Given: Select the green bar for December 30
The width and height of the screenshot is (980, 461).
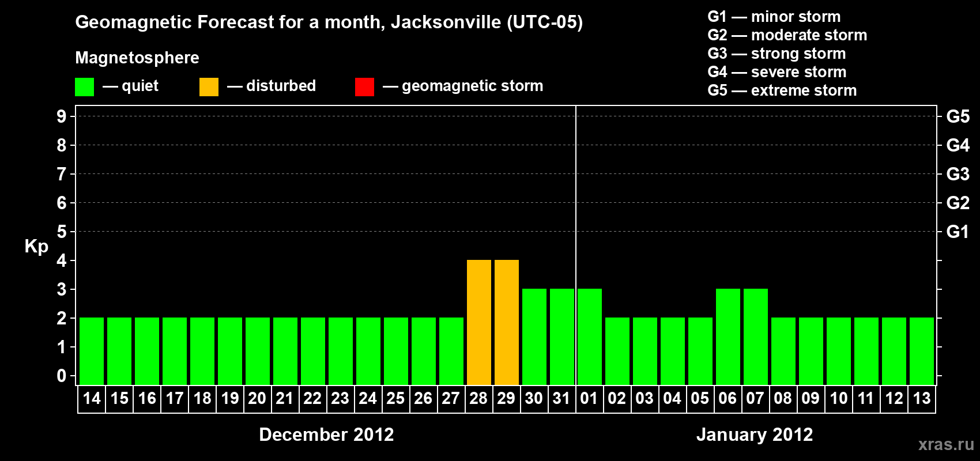Looking at the screenshot, I should coord(534,337).
